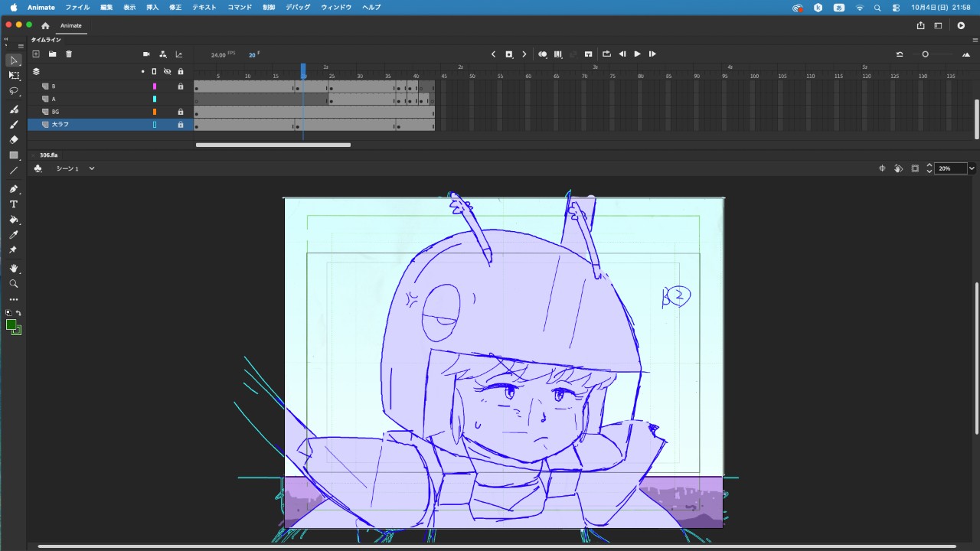The image size is (980, 551).
Task: Expand the シーン 1 scene dropdown
Action: [91, 168]
